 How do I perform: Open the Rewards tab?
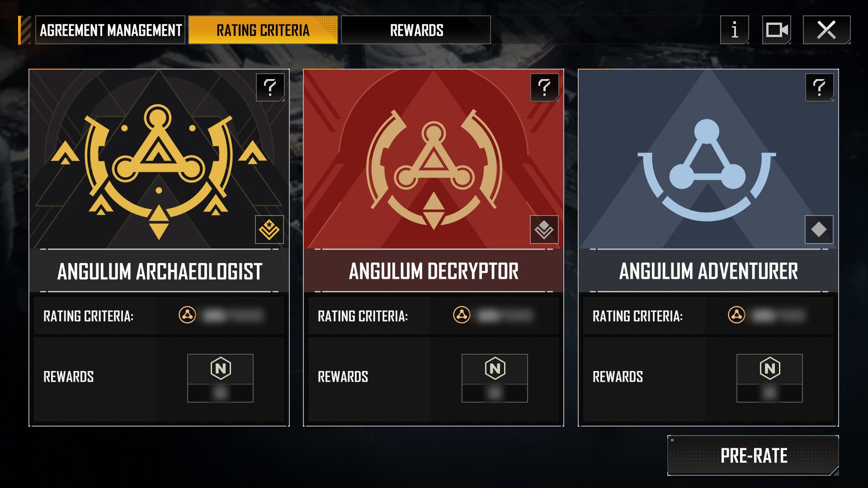[x=416, y=30]
